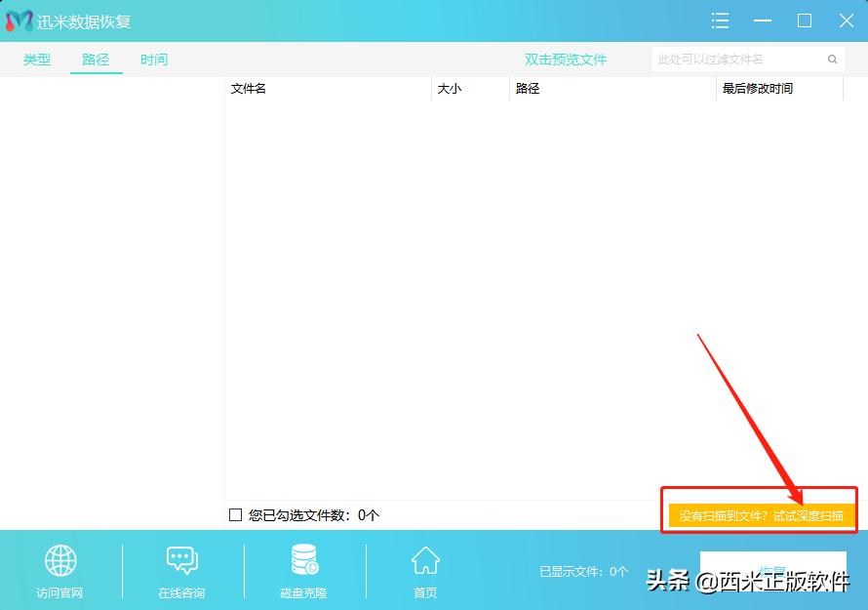868x610 pixels.
Task: Click the 双击预览文件 hint link
Action: (x=566, y=59)
